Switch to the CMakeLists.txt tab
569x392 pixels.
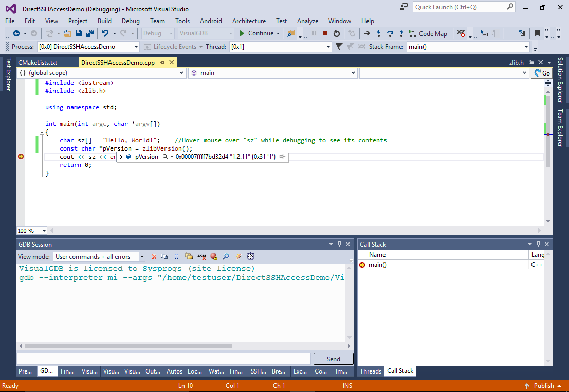[38, 62]
